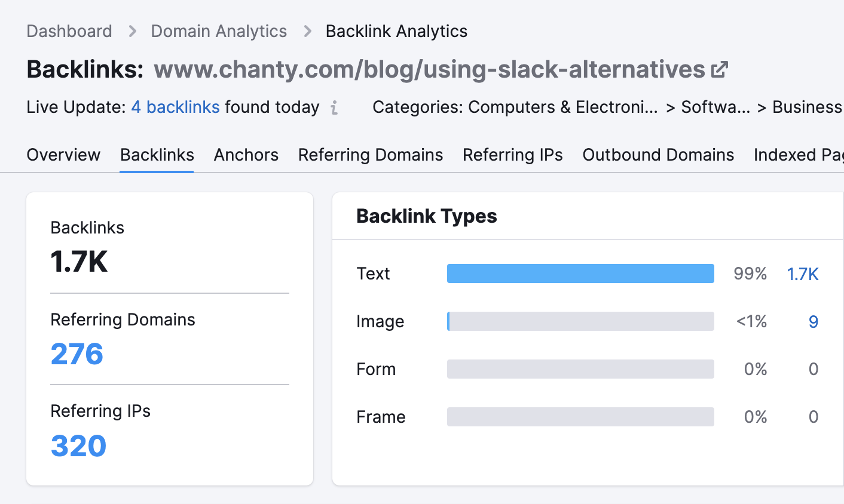Go to Dashboard breadcrumb
The width and height of the screenshot is (844, 504).
pyautogui.click(x=69, y=31)
